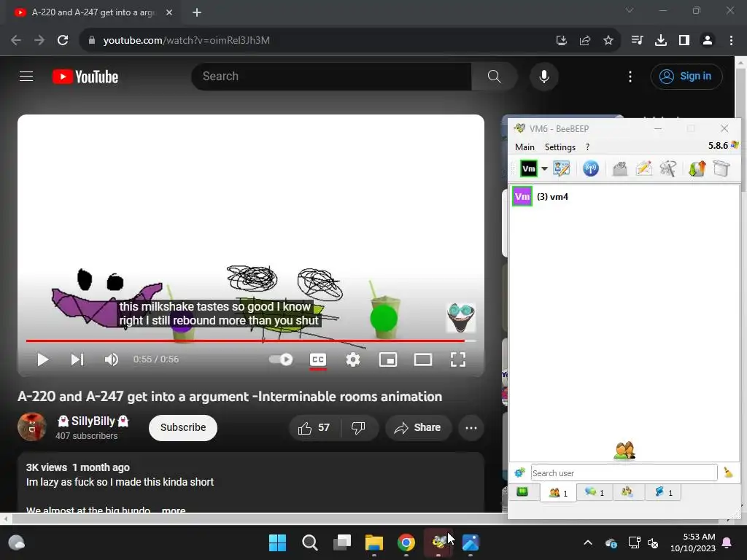Edit your profile via the vCard icon
Screen dimensions: 747x560
(561, 168)
